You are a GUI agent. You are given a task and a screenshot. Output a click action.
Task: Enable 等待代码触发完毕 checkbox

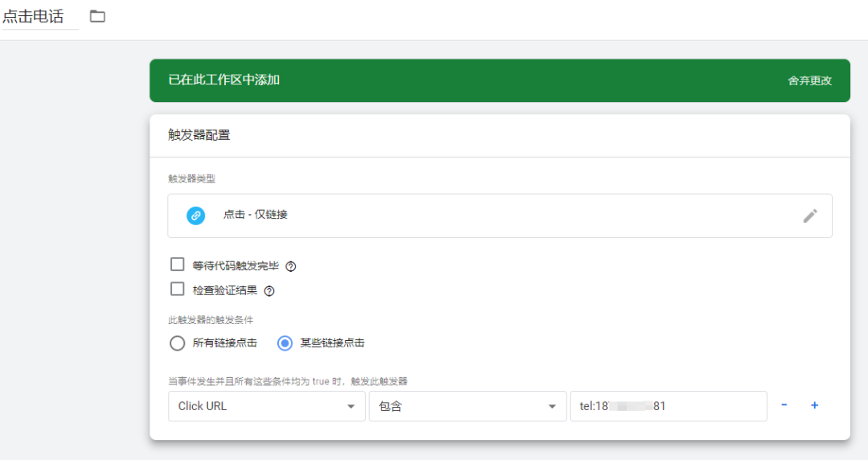coord(177,265)
